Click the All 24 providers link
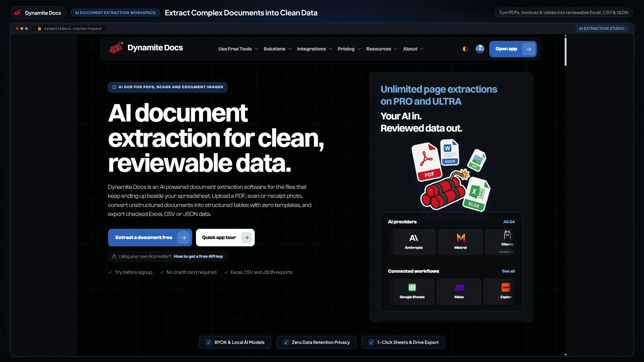 coord(509,222)
